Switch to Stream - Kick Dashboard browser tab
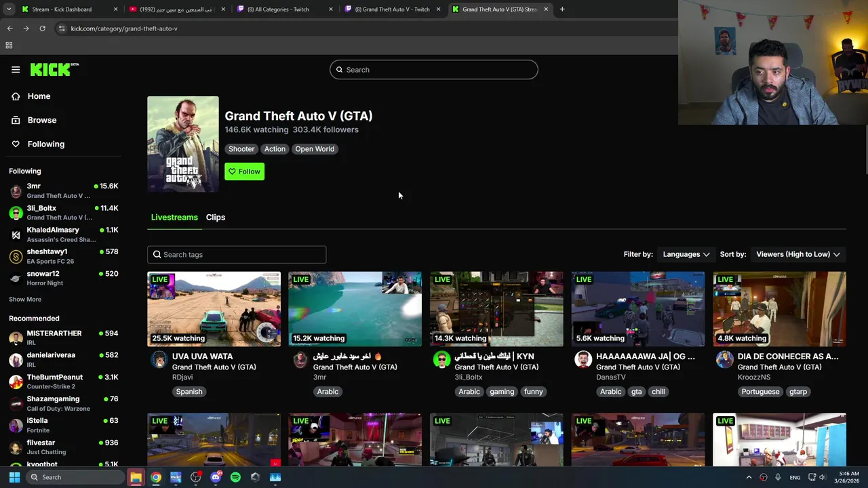The width and height of the screenshot is (868, 488). coord(68,9)
